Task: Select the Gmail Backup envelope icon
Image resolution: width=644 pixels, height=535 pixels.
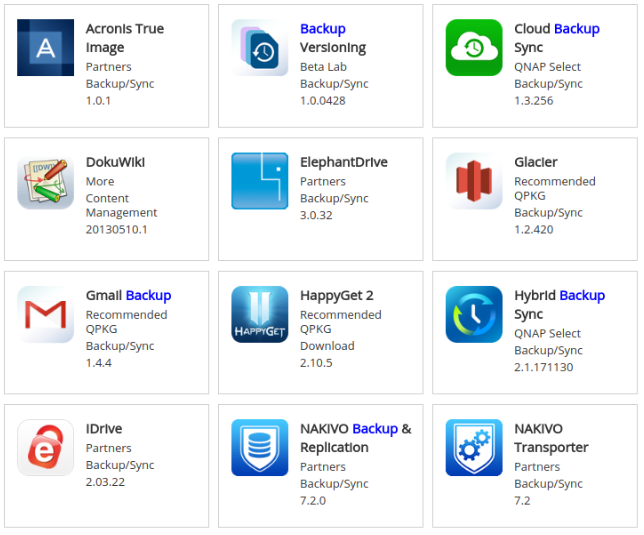Action: tap(46, 315)
